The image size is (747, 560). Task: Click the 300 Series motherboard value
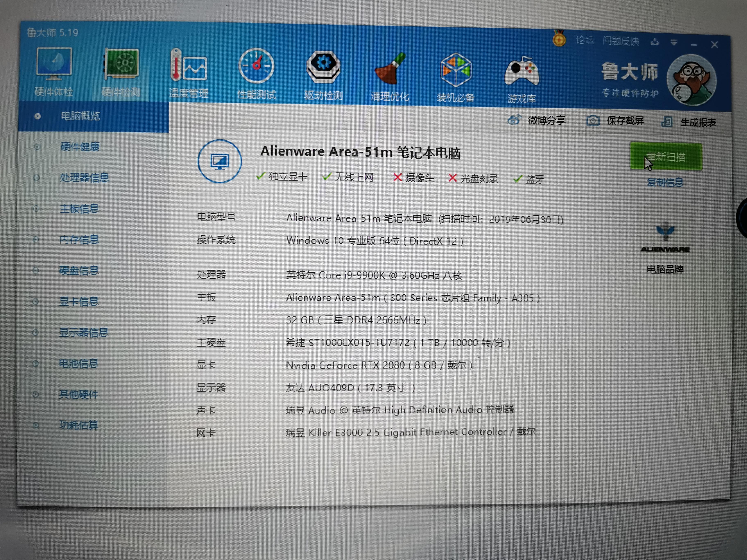coord(413,298)
